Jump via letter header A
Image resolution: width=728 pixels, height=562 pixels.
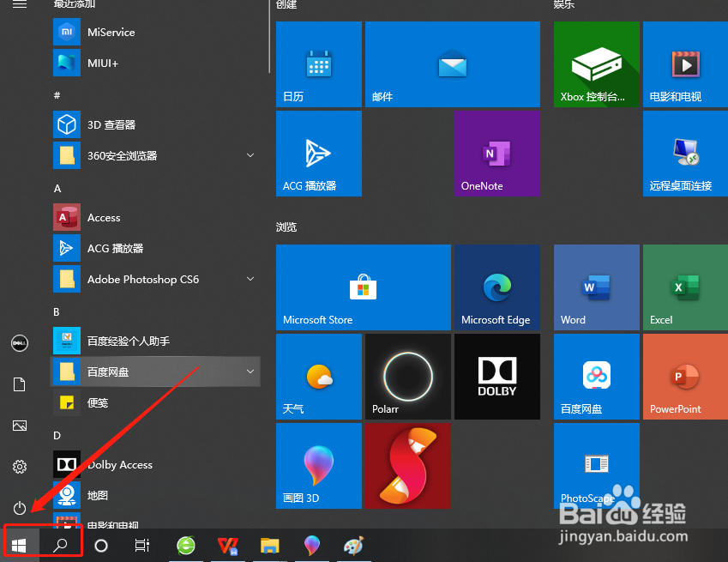[57, 188]
